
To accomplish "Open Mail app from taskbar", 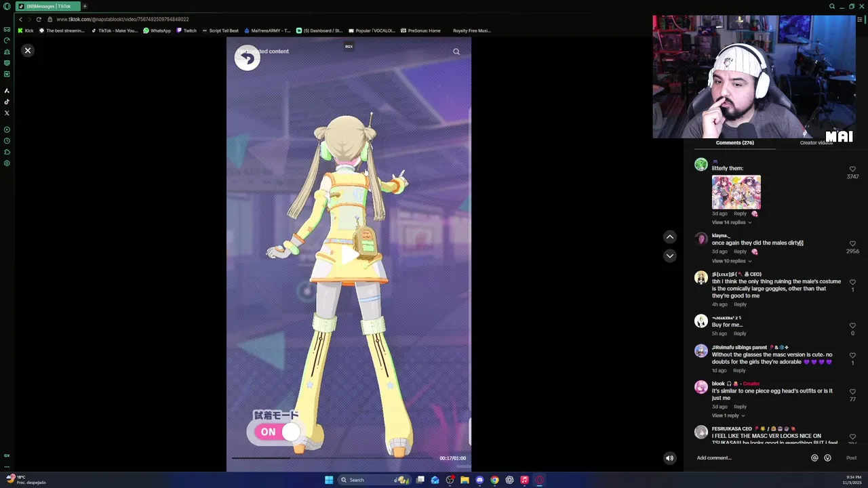I will (x=435, y=480).
